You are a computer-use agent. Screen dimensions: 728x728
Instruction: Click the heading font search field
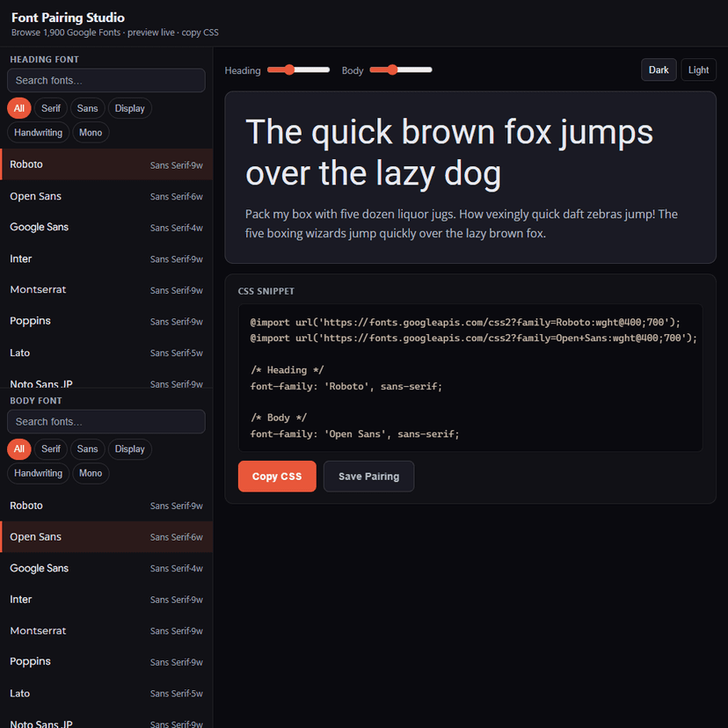click(x=106, y=80)
